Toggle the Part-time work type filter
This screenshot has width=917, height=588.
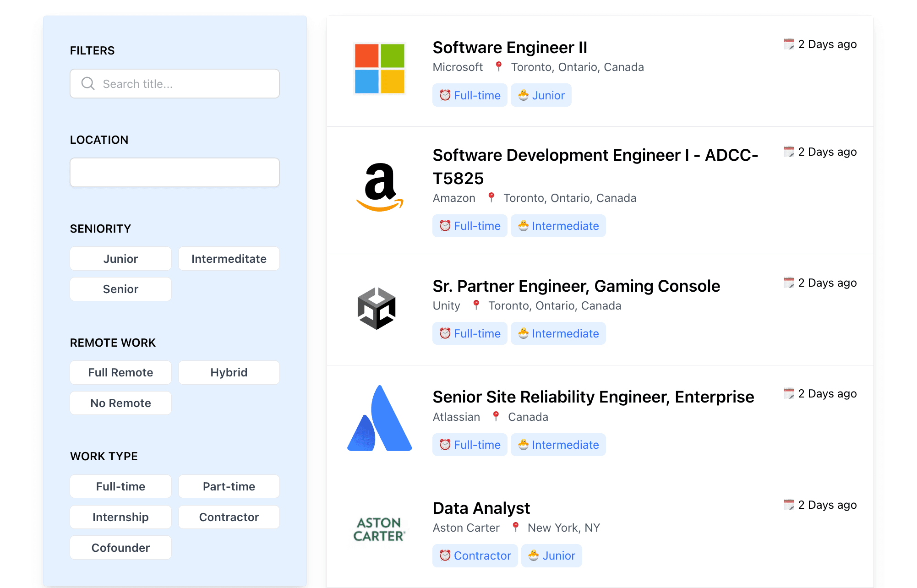(x=229, y=486)
